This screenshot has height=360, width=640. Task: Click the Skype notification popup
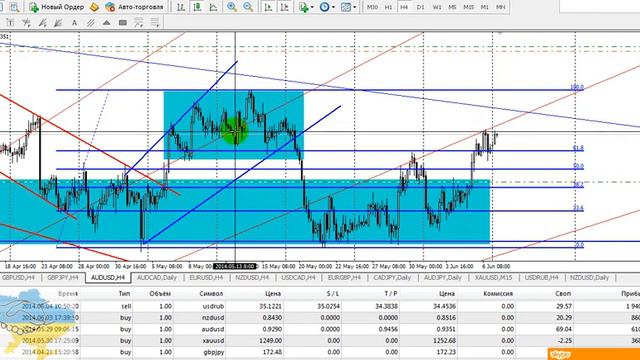(x=593, y=354)
